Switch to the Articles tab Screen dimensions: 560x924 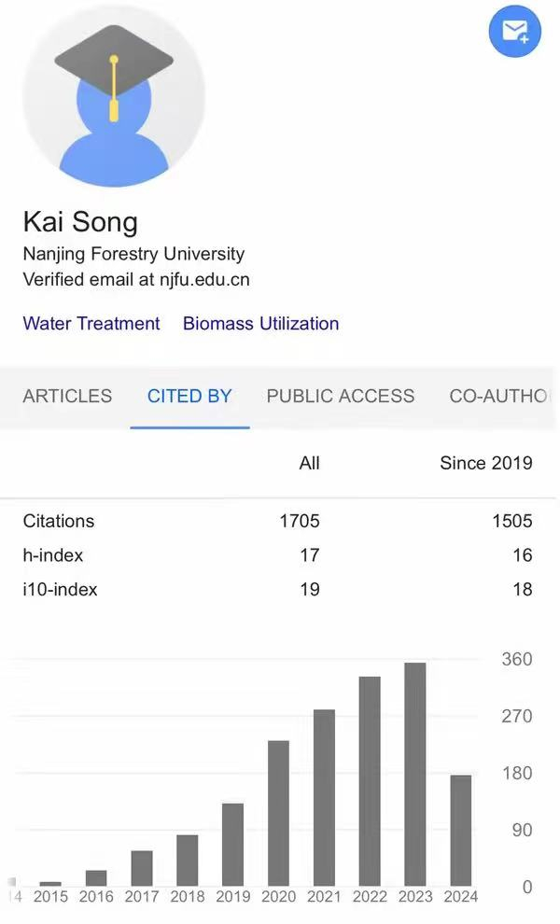coord(67,396)
